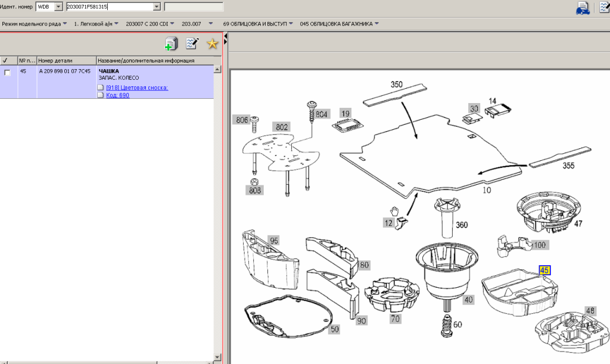The image size is (610, 364).
Task: Open 045 ОБЛИЦОВКА БАГАЖНИКА menu
Action: (340, 24)
